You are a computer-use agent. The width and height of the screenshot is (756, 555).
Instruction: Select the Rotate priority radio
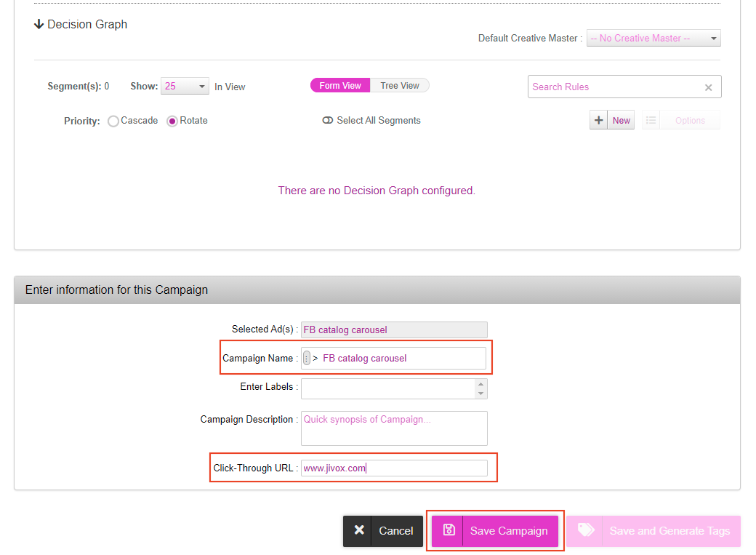pos(172,121)
